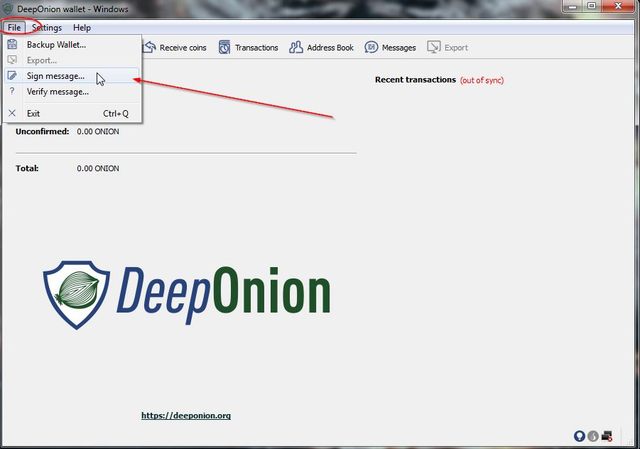Open the Address Book page

(x=322, y=48)
